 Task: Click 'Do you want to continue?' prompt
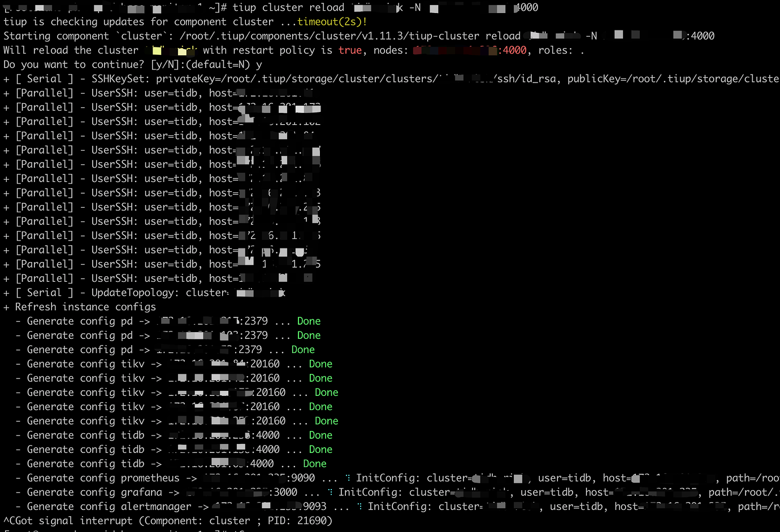click(73, 64)
